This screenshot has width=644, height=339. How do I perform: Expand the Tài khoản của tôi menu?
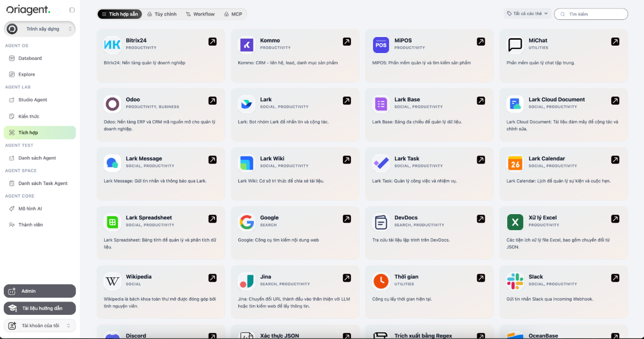tap(40, 326)
